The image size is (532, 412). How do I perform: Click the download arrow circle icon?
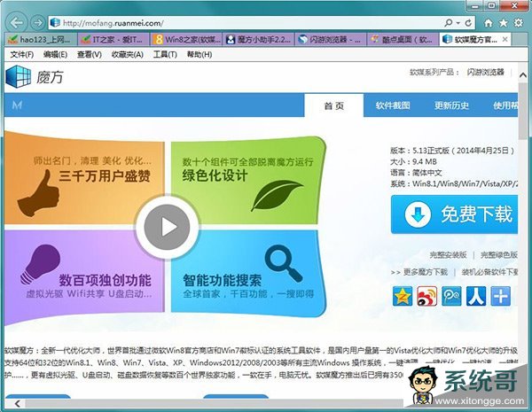tap(418, 214)
